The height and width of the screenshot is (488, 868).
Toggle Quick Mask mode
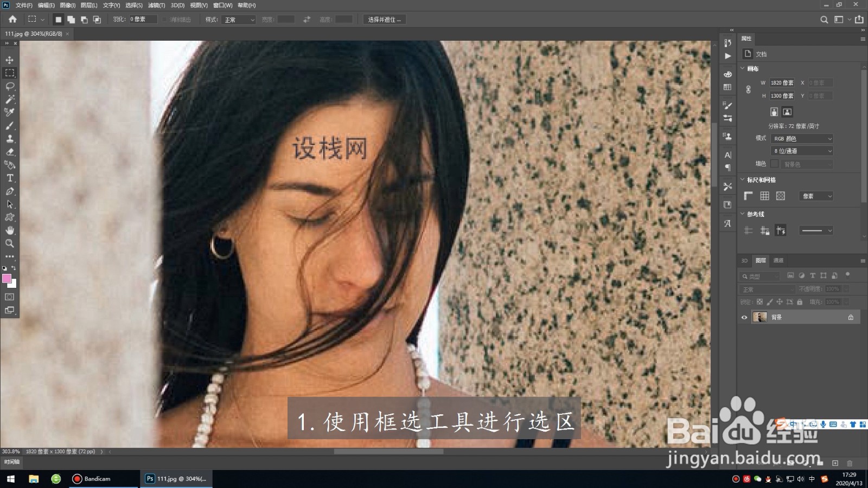point(10,297)
